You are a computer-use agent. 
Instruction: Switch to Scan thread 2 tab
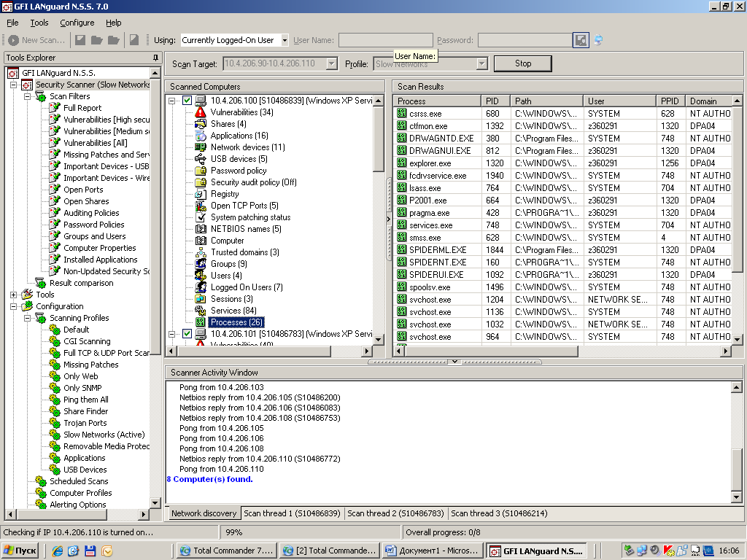[x=395, y=513]
